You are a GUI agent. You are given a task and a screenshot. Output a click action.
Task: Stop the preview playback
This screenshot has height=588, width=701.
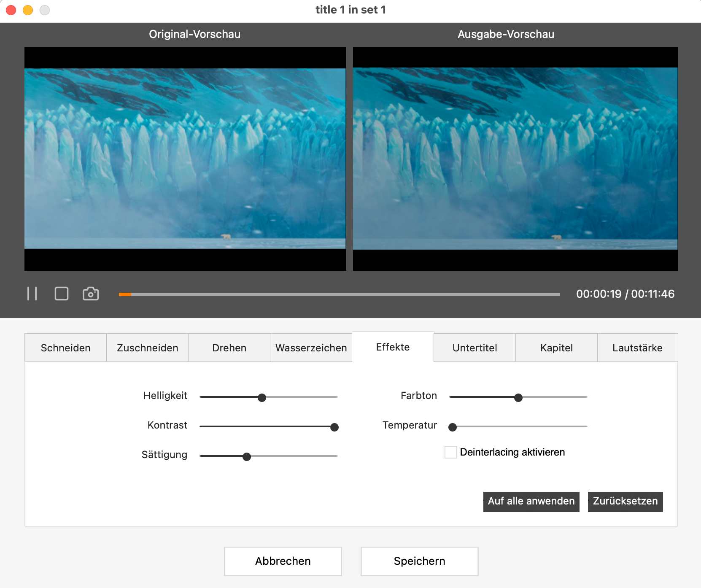click(62, 294)
